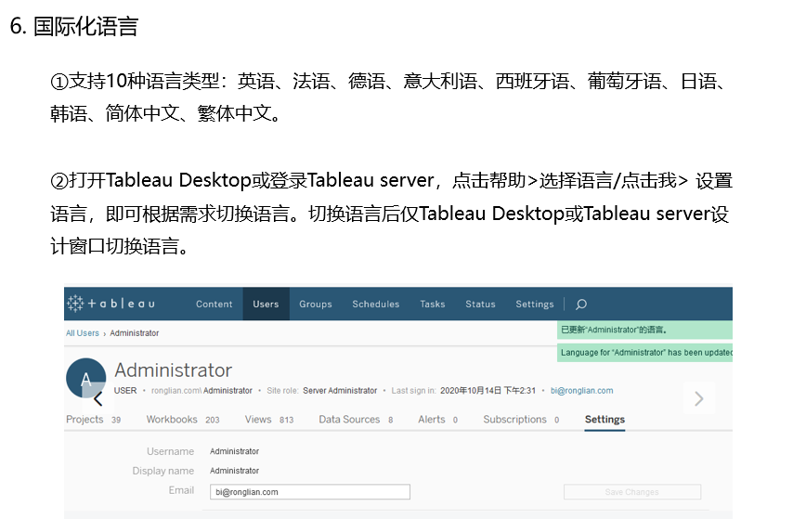
Task: Click the bi@ronglian.com email link
Action: coord(581,390)
